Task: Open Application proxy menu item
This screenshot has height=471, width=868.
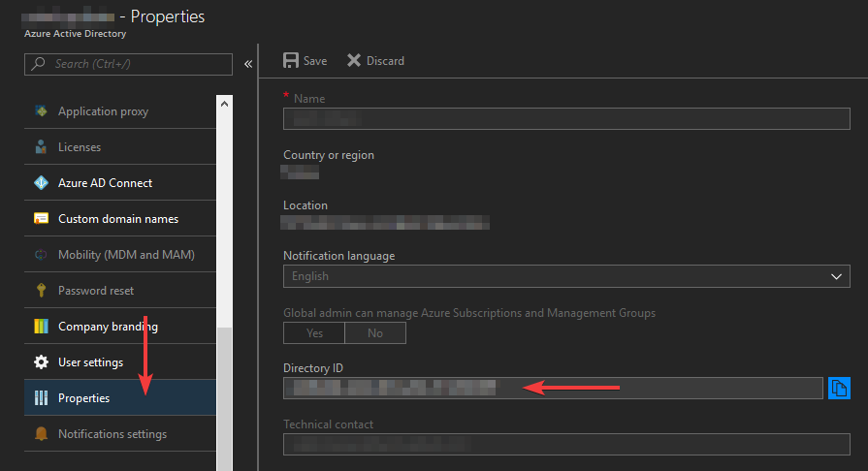Action: pyautogui.click(x=120, y=111)
